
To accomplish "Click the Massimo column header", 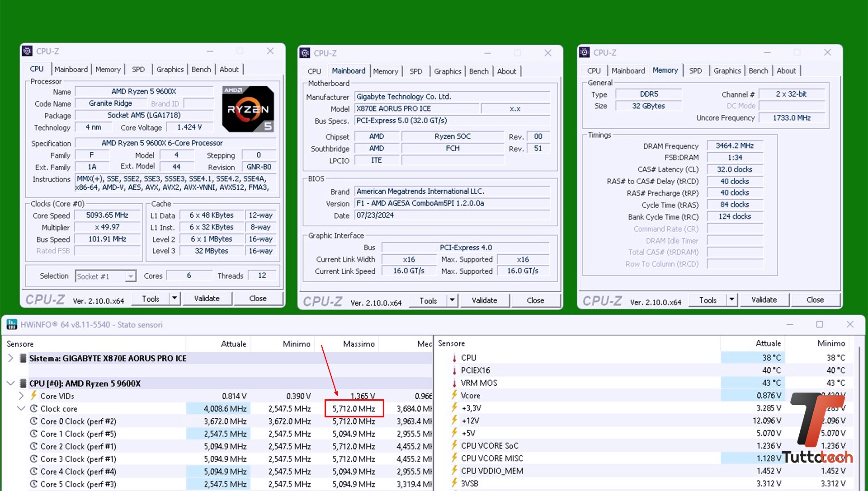I will pyautogui.click(x=359, y=344).
